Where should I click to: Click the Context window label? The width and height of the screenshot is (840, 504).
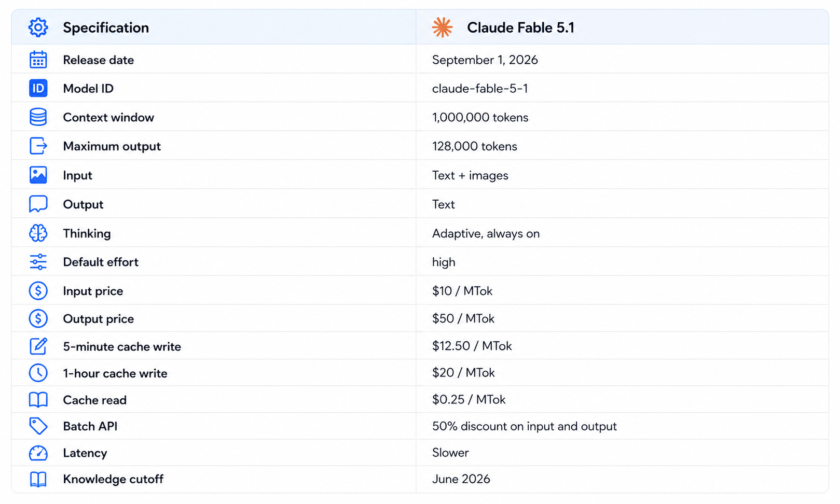pyautogui.click(x=108, y=118)
